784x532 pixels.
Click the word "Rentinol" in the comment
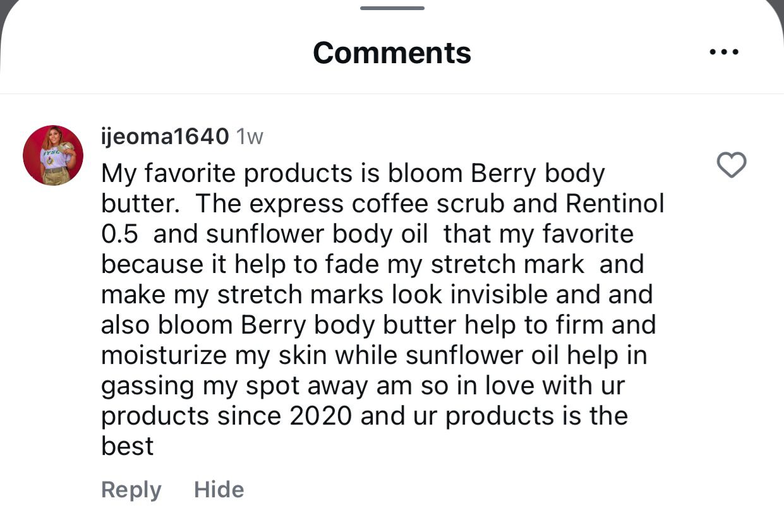point(615,203)
